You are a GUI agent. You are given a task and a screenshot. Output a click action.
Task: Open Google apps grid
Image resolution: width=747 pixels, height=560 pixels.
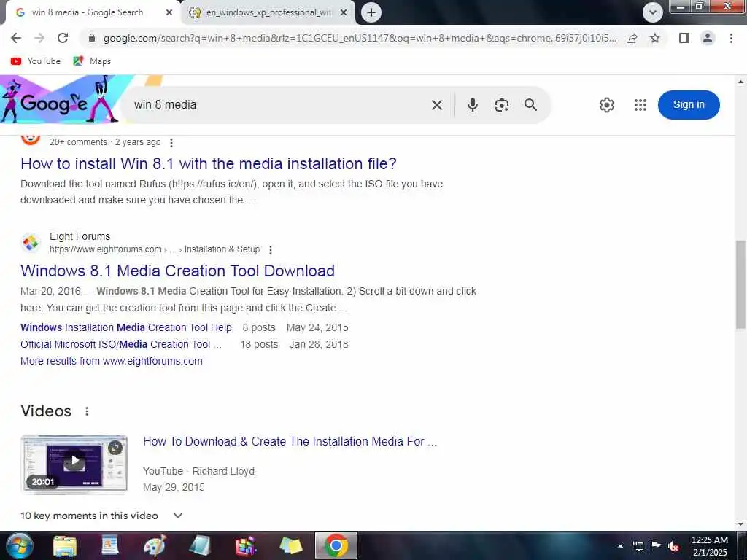(640, 105)
